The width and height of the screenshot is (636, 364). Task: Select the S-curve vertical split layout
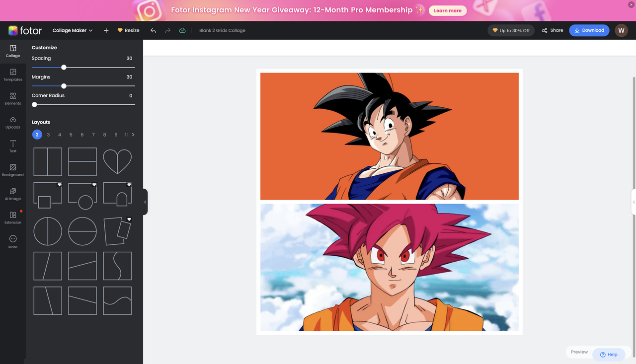click(x=117, y=266)
